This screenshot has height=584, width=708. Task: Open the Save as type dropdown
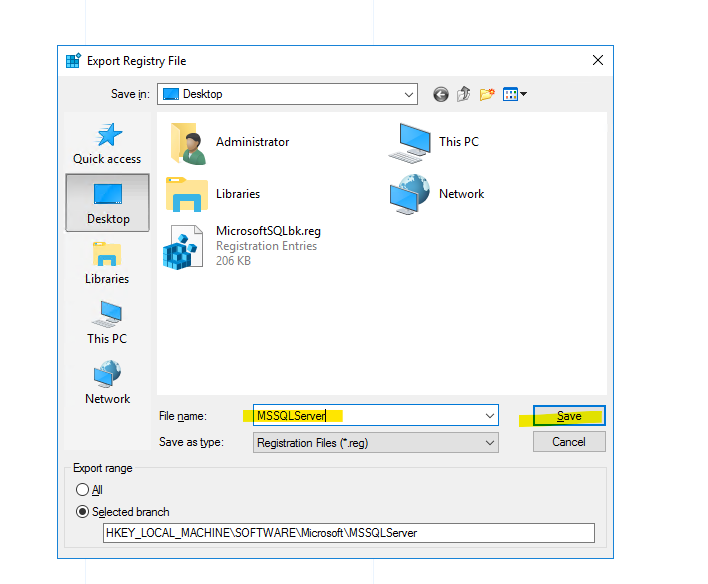click(376, 443)
